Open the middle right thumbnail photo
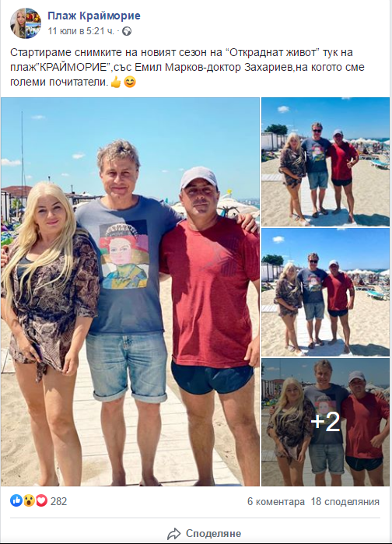Viewport: 392px width, 544px height. [325, 292]
